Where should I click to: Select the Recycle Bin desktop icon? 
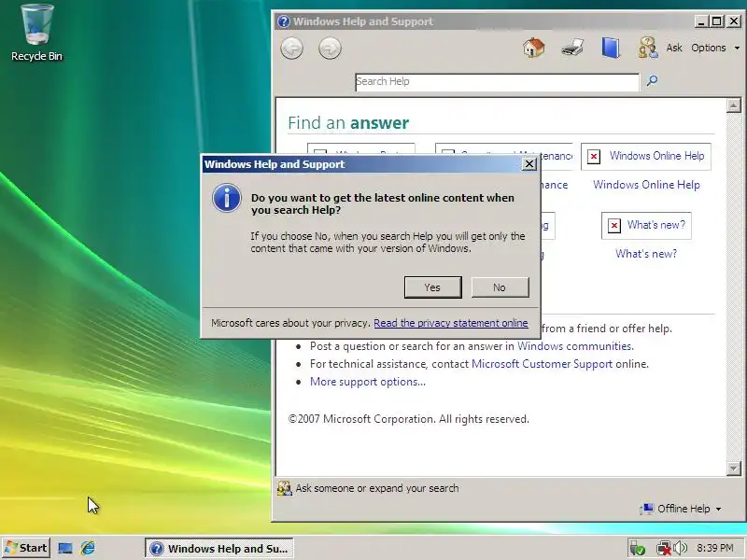point(36,33)
